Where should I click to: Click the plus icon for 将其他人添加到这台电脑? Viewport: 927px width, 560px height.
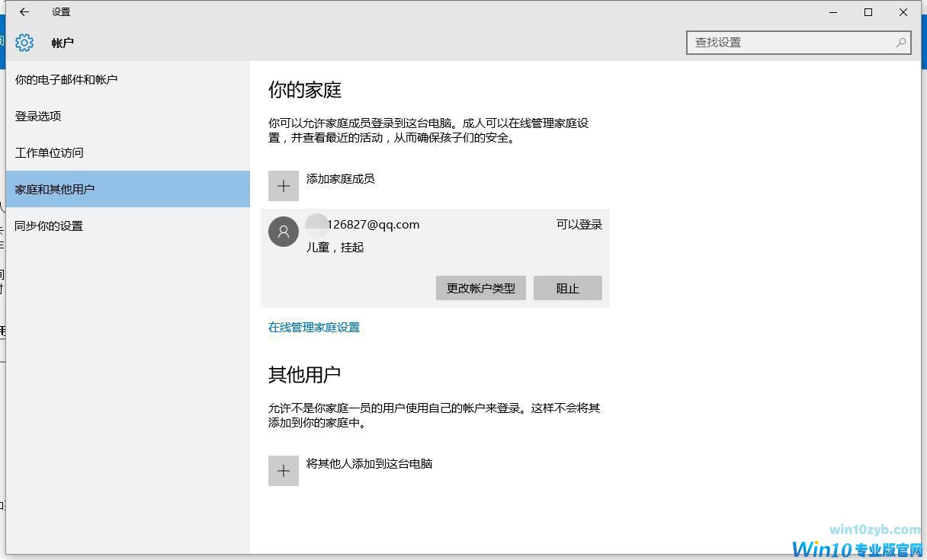284,471
